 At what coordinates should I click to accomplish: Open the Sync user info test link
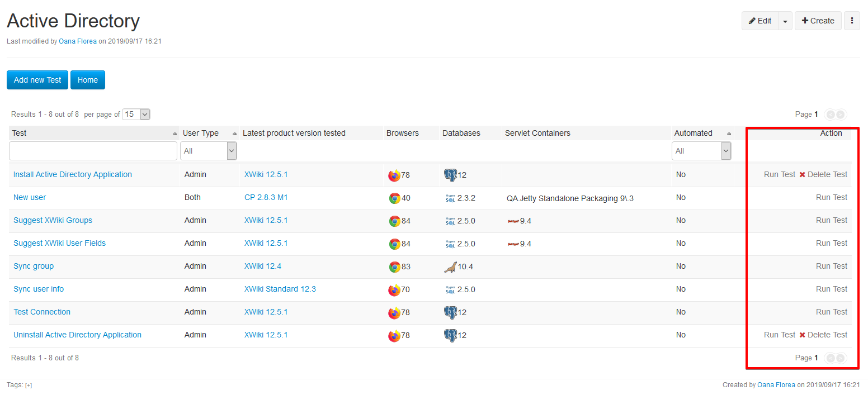[x=39, y=289]
